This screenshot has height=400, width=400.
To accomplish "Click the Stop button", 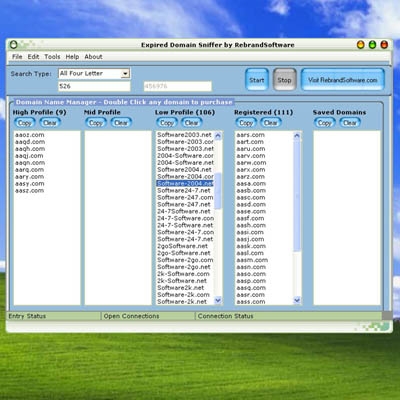I will click(x=284, y=80).
